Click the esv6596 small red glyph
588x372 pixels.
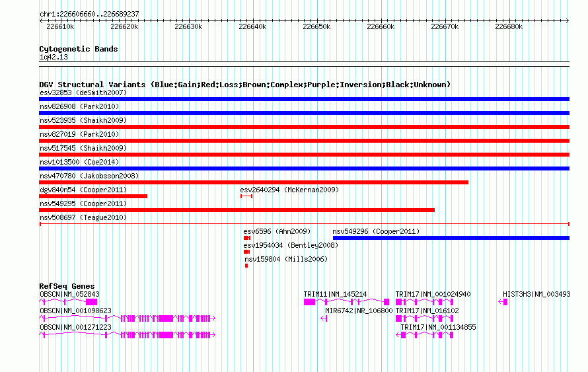(x=246, y=238)
